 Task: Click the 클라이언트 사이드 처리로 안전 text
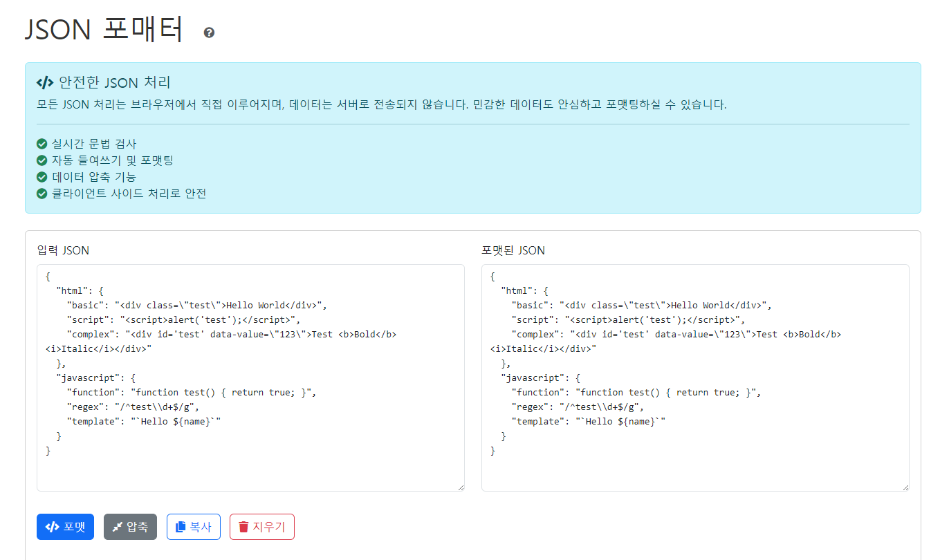[129, 194]
